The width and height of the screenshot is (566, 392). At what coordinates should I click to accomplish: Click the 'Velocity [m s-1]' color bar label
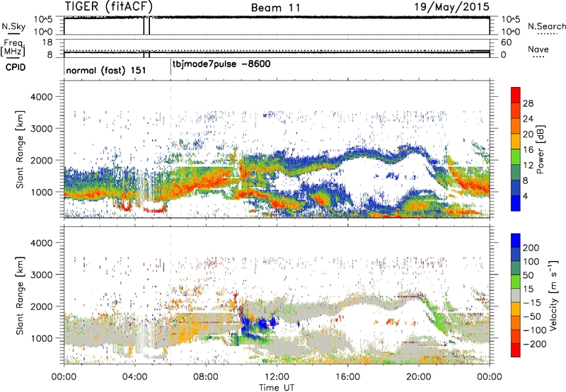tap(553, 295)
